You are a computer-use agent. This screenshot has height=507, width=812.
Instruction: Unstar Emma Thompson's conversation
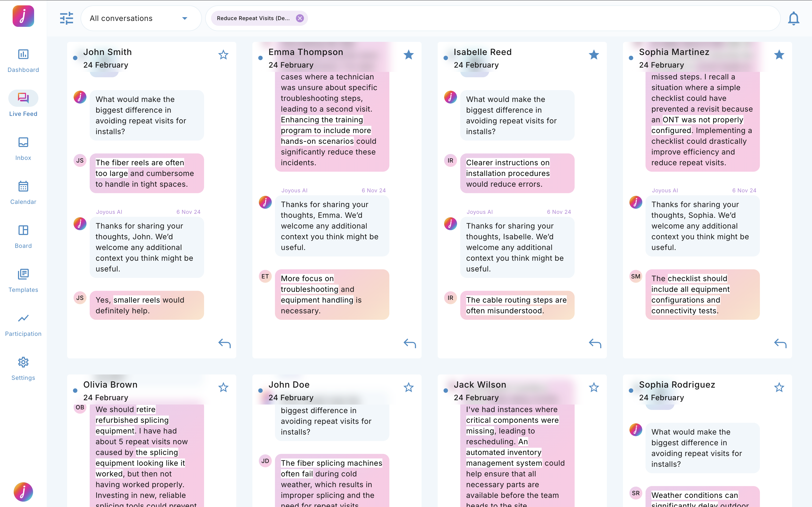pos(408,55)
